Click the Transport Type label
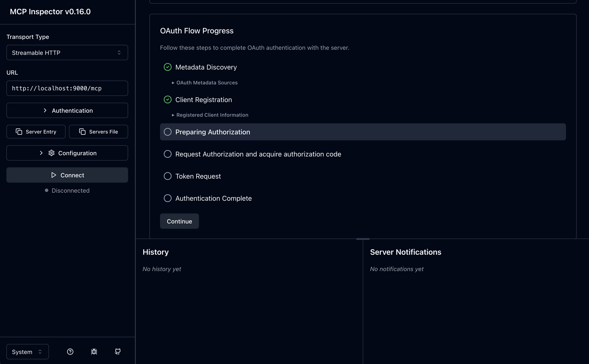Viewport: 589px width, 364px height. coord(28,37)
